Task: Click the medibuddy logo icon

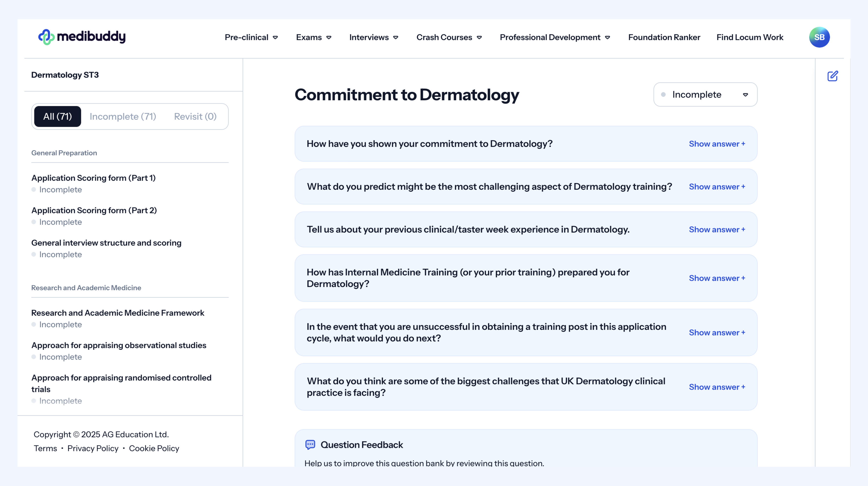Action: [46, 37]
